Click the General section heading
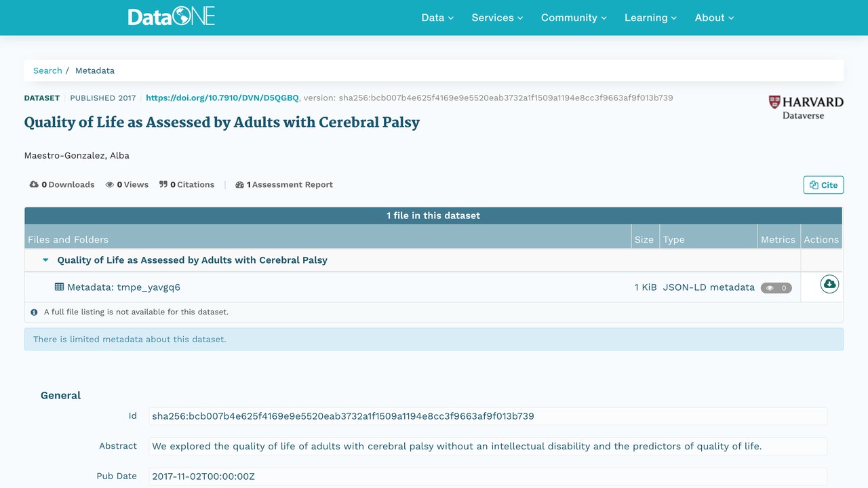868x488 pixels. [60, 395]
